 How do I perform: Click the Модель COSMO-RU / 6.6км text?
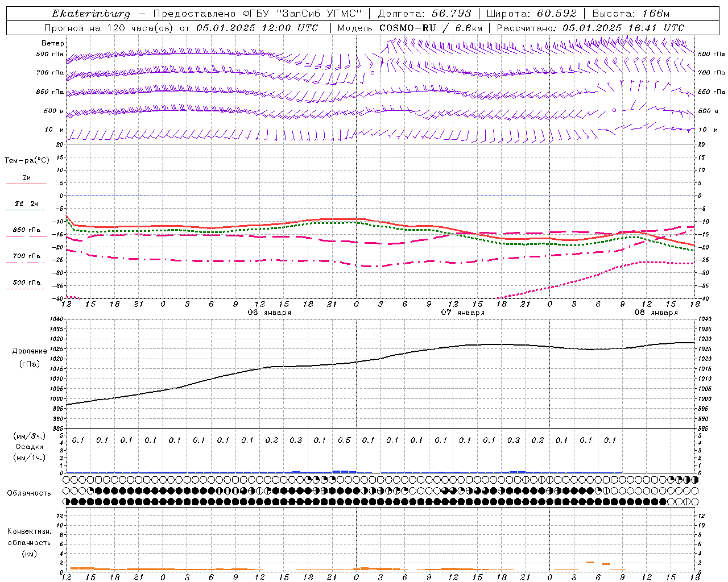tap(409, 28)
